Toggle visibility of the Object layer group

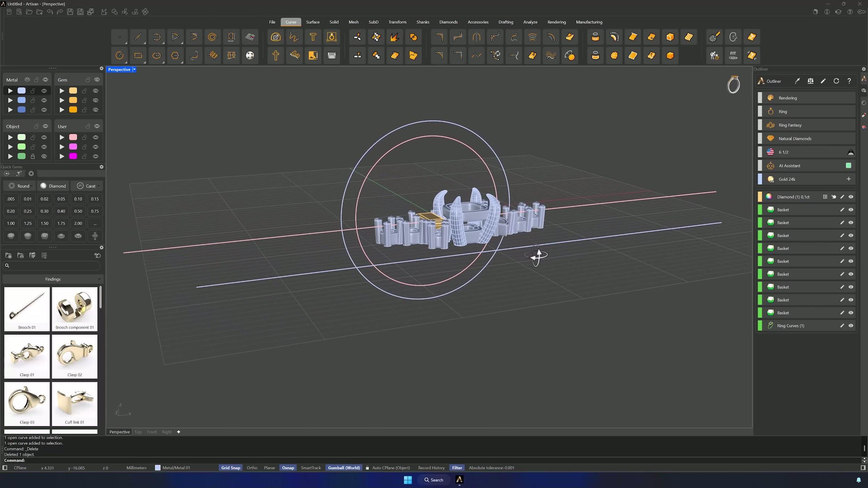coord(45,126)
